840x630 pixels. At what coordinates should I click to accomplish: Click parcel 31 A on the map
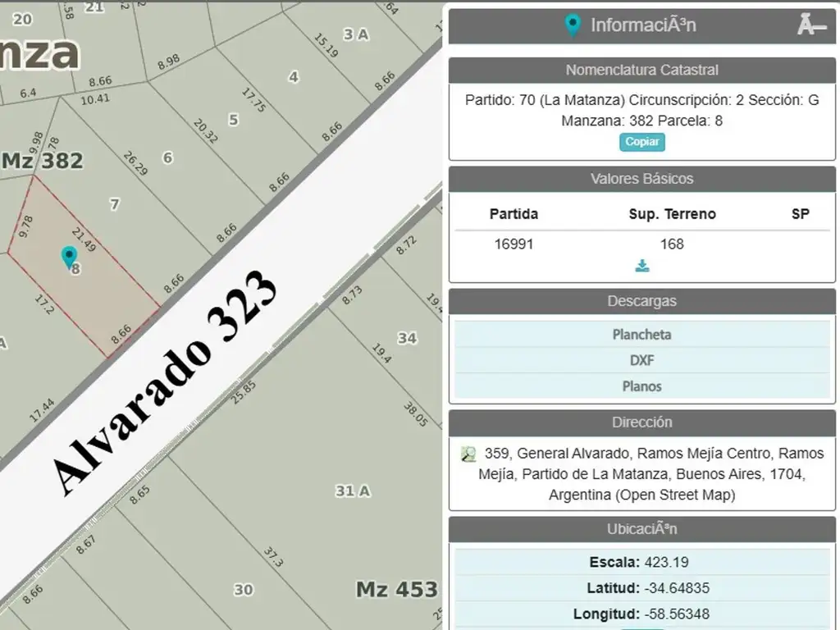[x=353, y=491]
